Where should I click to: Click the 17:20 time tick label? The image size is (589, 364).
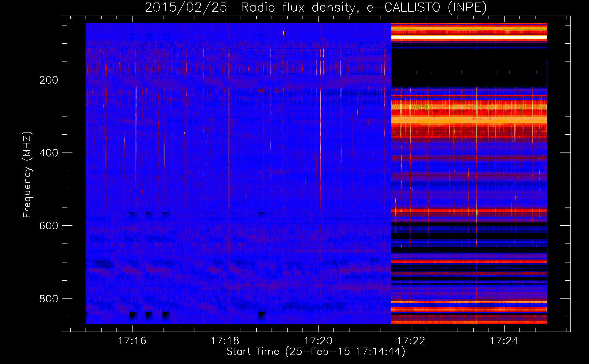point(318,341)
